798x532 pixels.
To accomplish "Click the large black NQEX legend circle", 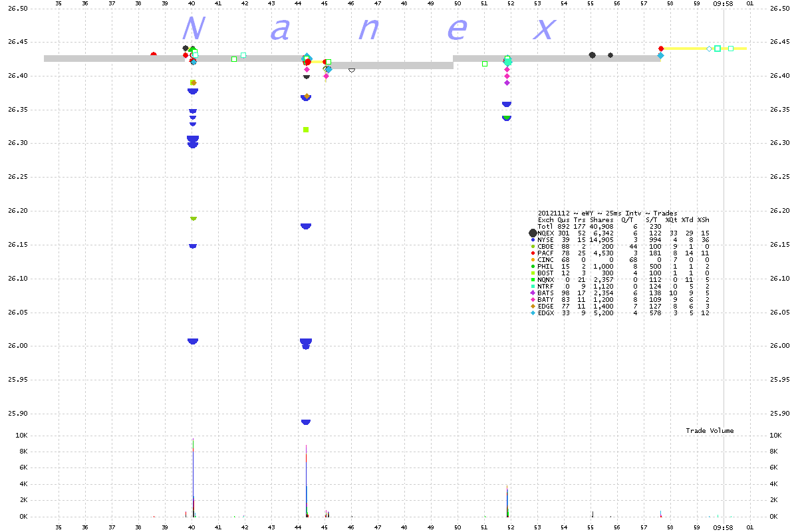I will point(533,233).
